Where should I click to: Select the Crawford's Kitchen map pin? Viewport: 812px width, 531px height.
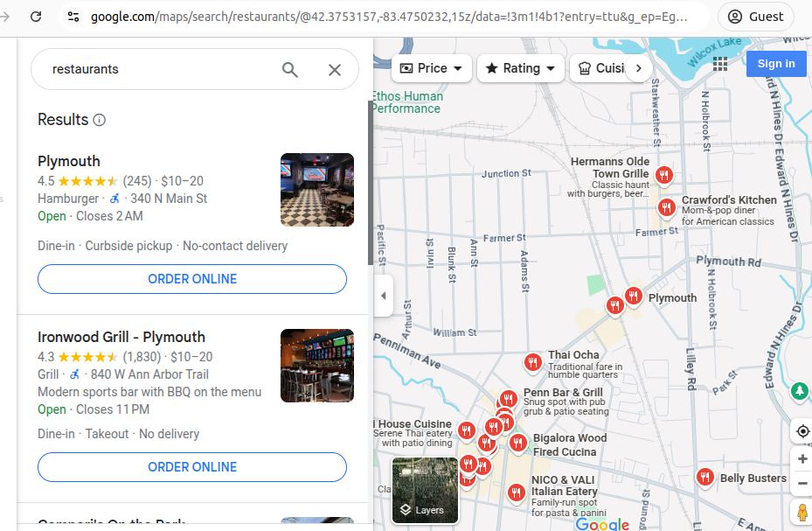[x=667, y=208]
